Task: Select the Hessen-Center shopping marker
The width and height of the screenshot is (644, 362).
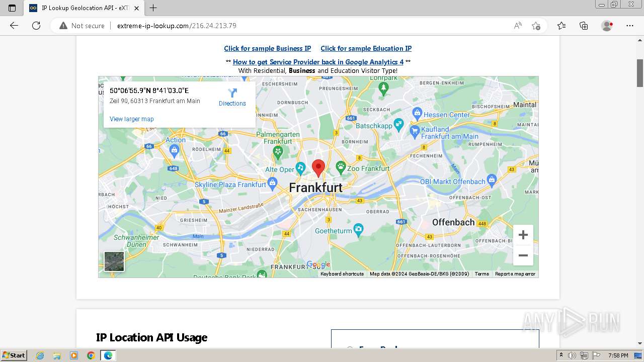Action: coord(417,114)
